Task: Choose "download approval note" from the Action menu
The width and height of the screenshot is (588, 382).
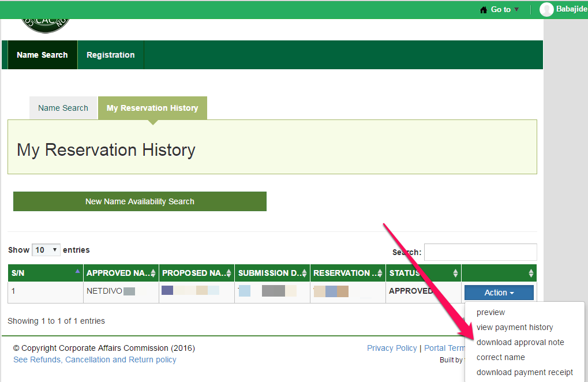Action: point(519,342)
